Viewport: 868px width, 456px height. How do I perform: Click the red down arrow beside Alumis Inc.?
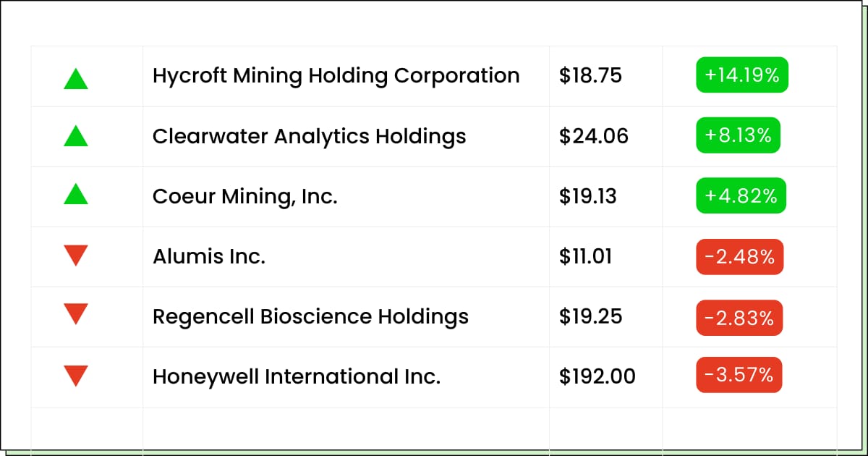[x=76, y=256]
